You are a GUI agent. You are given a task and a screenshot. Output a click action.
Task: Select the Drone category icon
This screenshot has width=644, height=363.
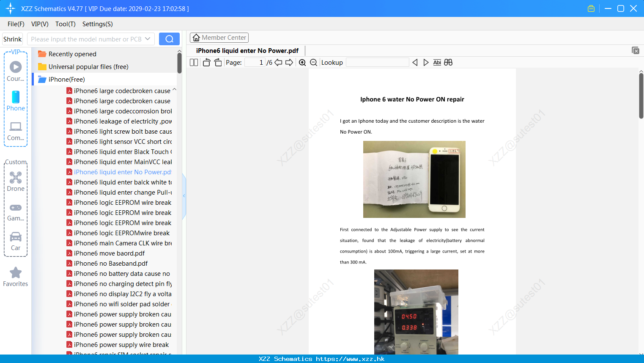[16, 177]
